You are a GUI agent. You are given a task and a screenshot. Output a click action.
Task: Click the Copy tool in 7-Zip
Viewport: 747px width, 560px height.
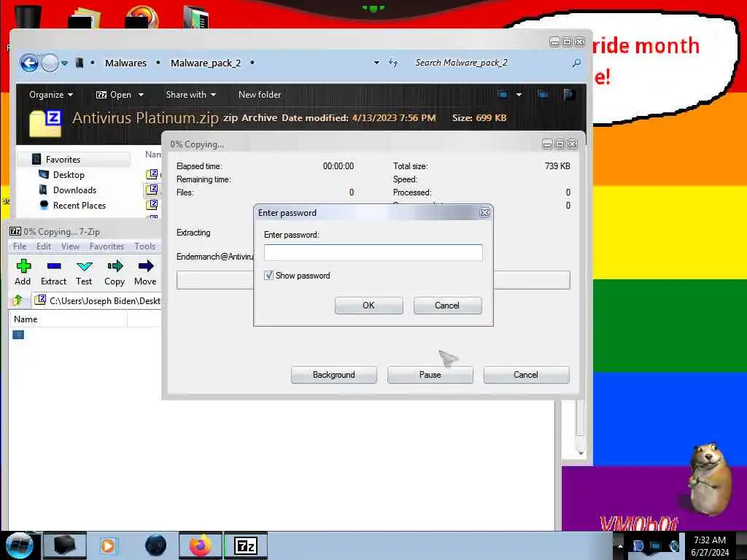pyautogui.click(x=115, y=273)
